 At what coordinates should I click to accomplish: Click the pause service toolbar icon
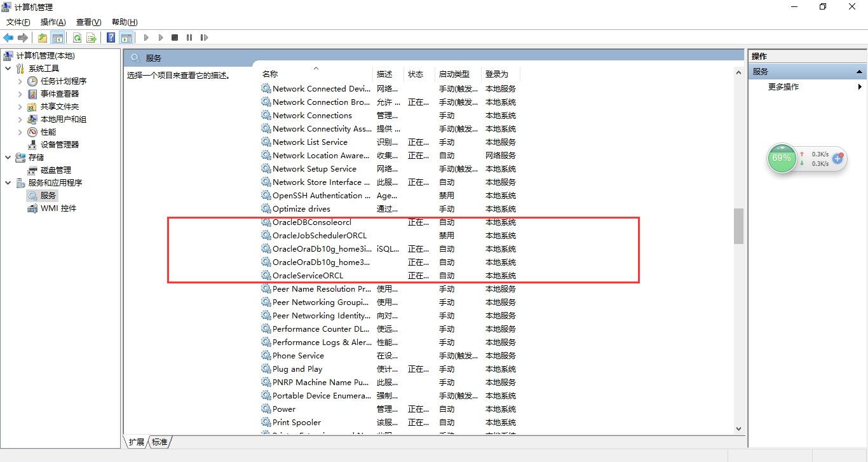(x=189, y=37)
